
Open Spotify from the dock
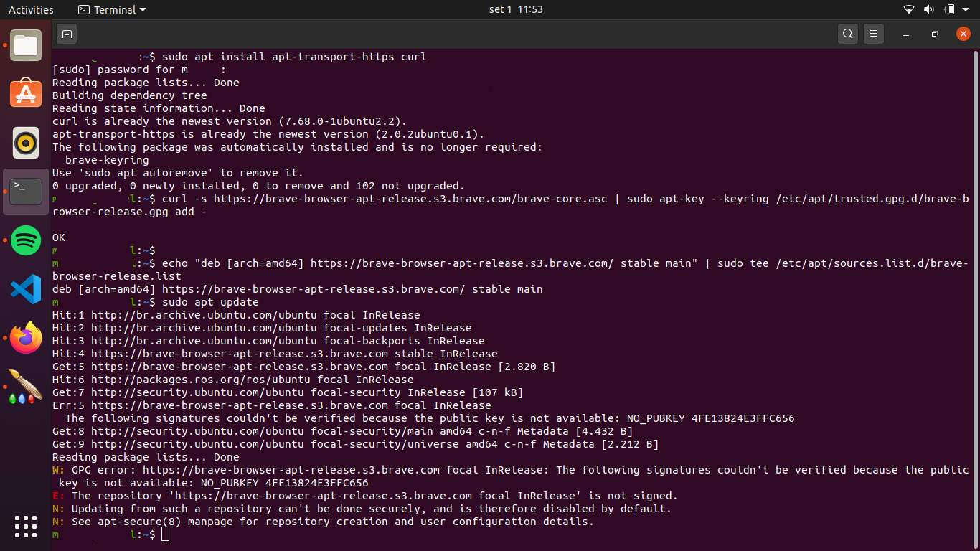tap(26, 240)
